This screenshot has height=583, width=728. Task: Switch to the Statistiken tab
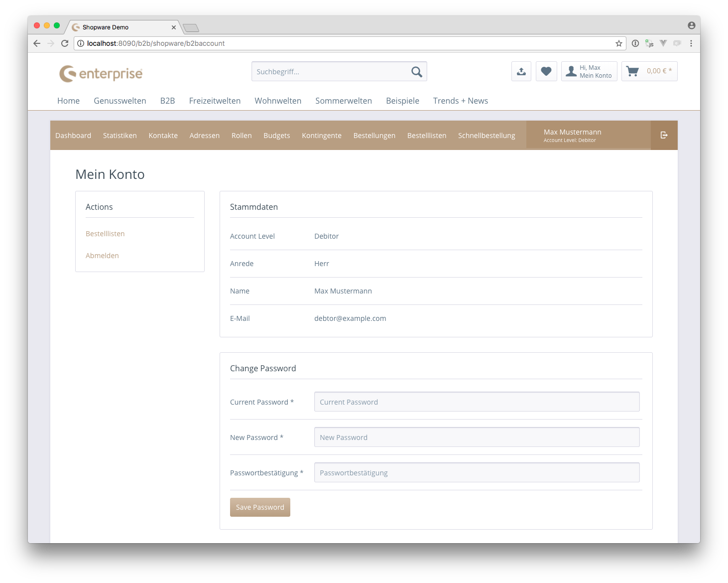(x=120, y=136)
